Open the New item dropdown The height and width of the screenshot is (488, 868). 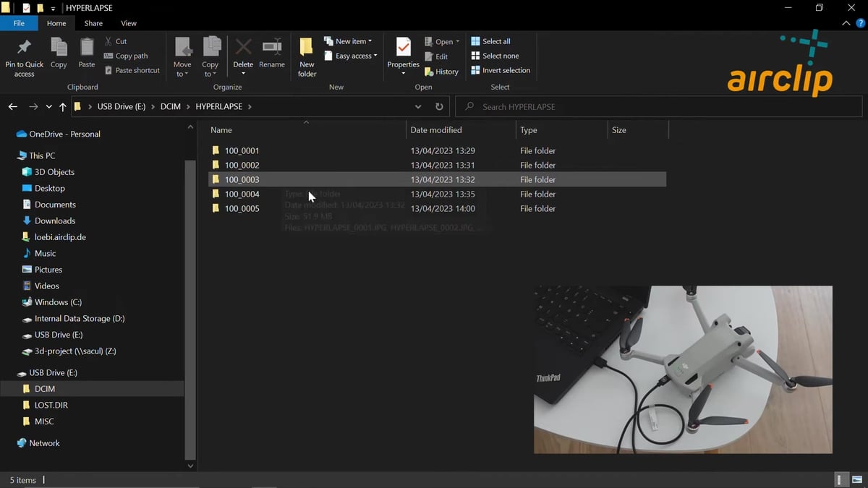coord(348,41)
